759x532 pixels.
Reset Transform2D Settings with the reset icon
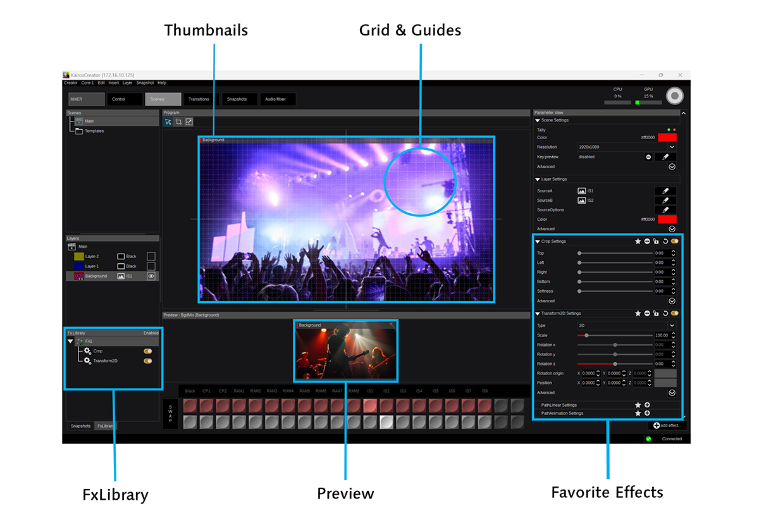(x=665, y=313)
